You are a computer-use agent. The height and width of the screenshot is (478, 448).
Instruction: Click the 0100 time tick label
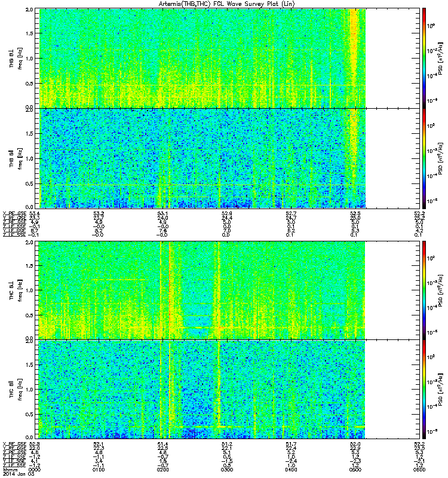[99, 470]
